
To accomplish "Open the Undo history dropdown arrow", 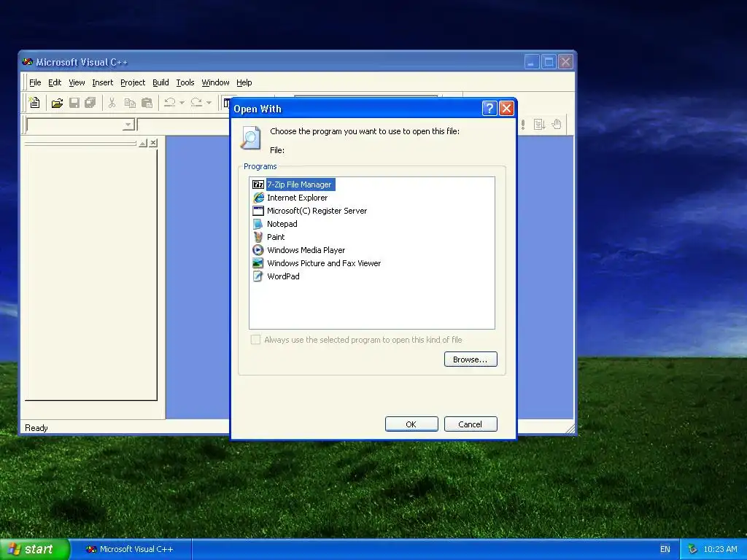I will click(x=182, y=103).
